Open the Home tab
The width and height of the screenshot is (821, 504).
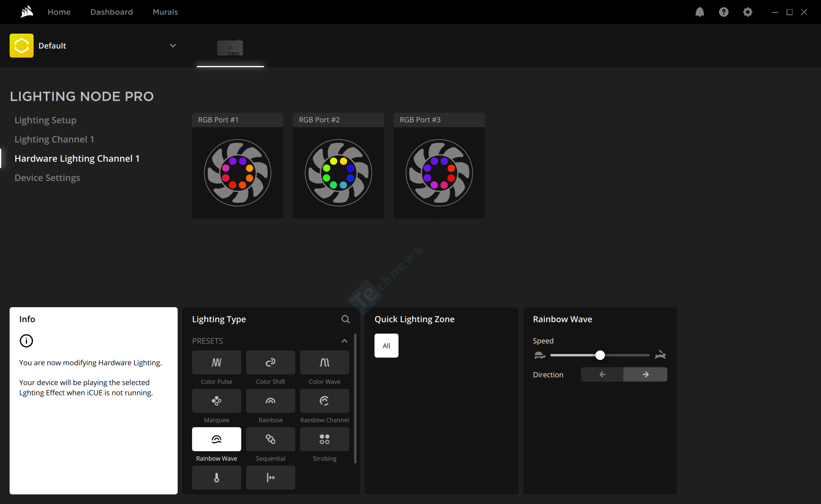pos(59,12)
